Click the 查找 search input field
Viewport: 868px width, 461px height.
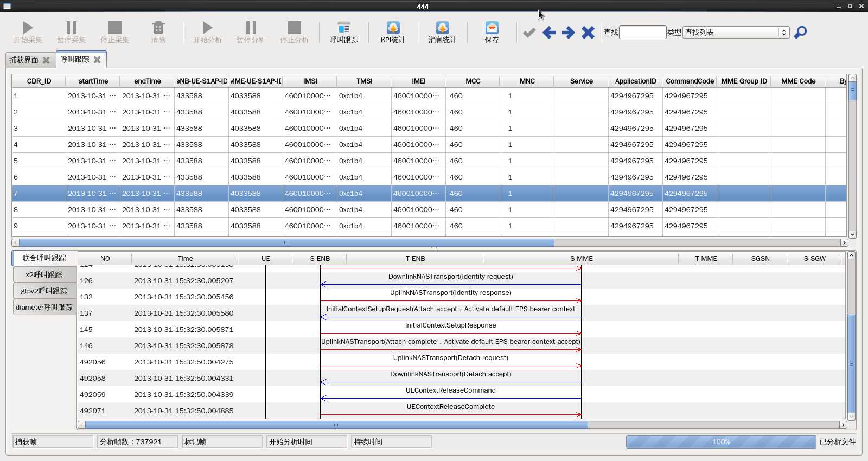click(642, 33)
